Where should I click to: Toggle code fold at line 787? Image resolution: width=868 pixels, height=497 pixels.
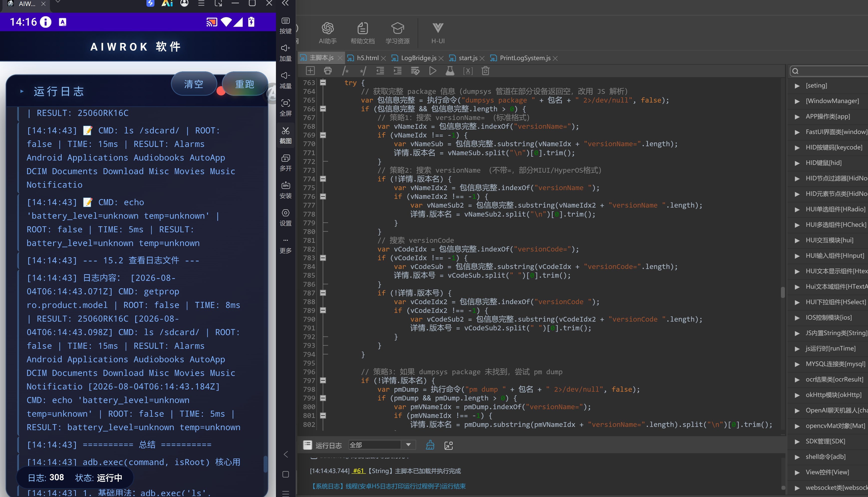[323, 292]
